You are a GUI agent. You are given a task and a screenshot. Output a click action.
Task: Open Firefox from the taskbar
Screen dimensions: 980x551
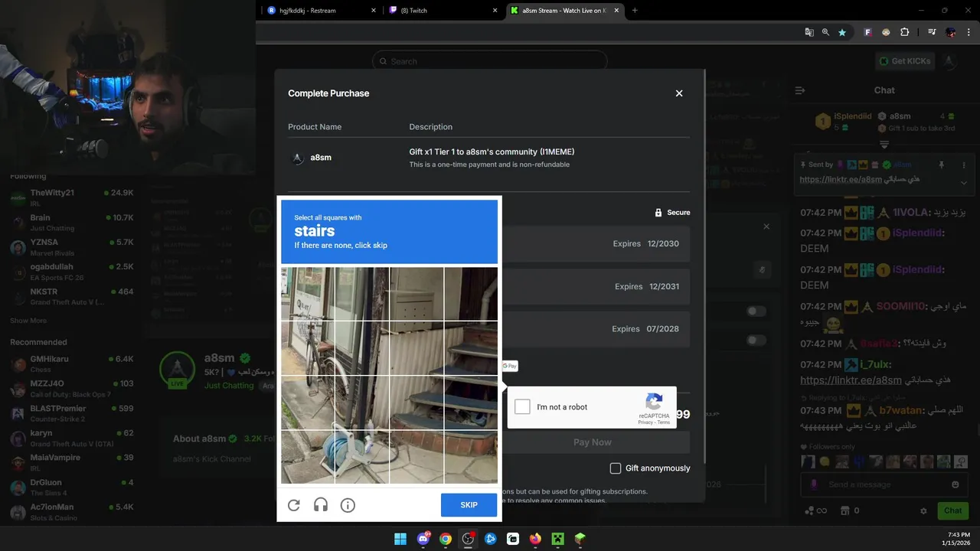point(535,539)
